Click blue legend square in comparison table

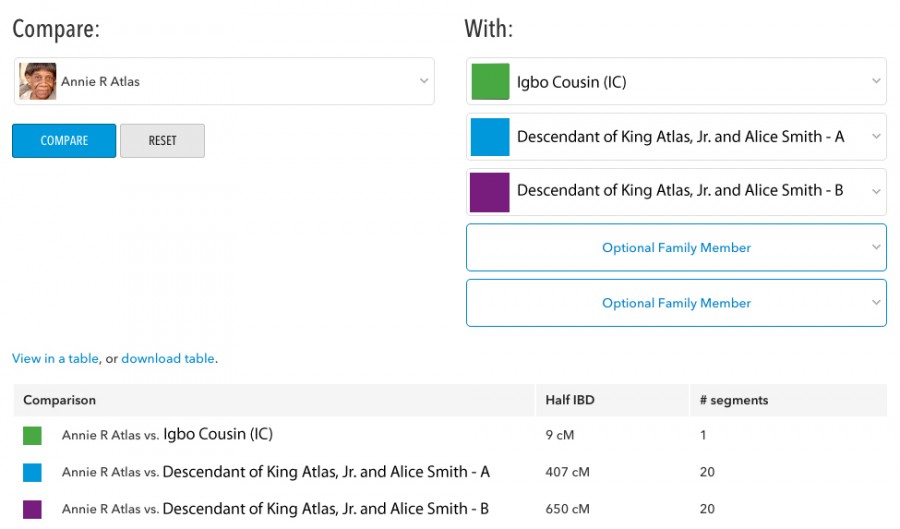(x=32, y=472)
